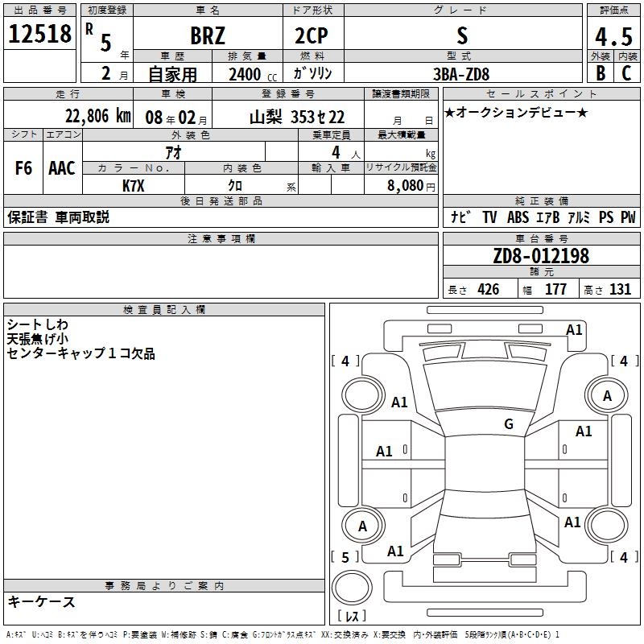Click the first registration year R 5
644x644 pixels.
tap(99, 37)
